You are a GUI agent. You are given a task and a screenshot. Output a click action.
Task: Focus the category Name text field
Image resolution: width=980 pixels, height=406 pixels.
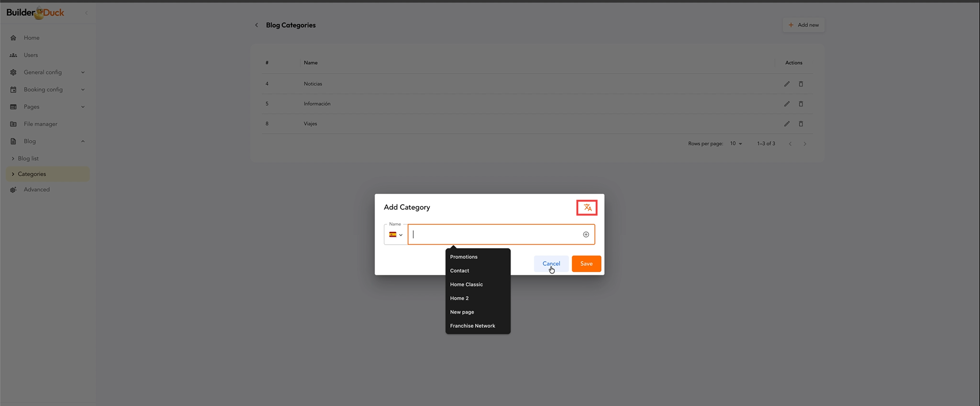495,235
